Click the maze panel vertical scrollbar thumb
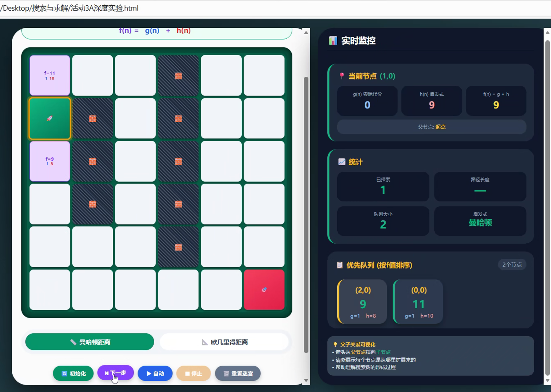The height and width of the screenshot is (392, 551). (x=306, y=214)
